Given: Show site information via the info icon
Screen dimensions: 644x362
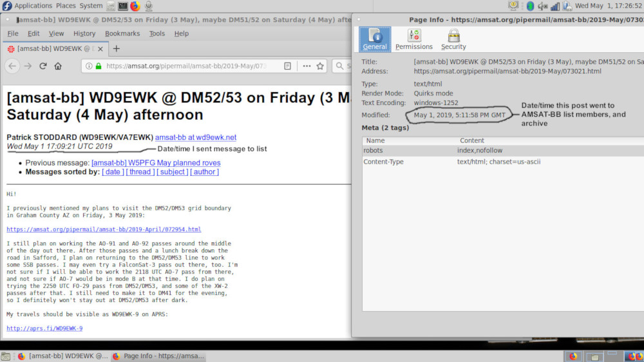Looking at the screenshot, I should [89, 66].
